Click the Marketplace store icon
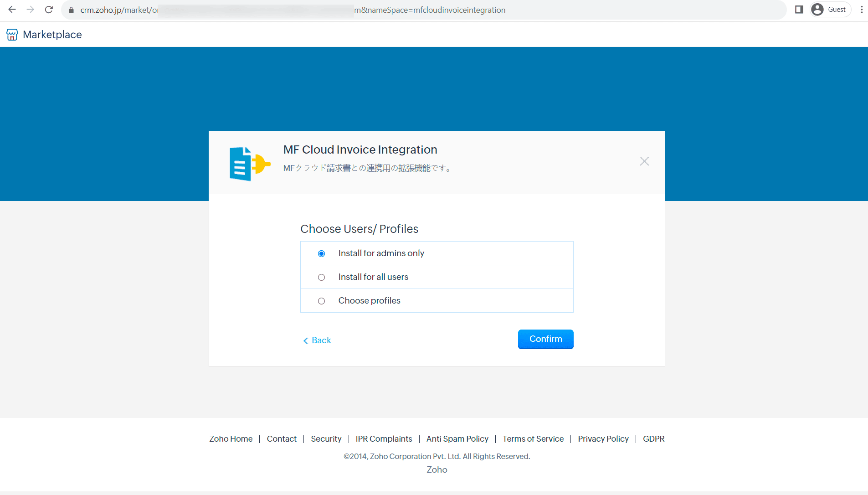 pos(12,35)
